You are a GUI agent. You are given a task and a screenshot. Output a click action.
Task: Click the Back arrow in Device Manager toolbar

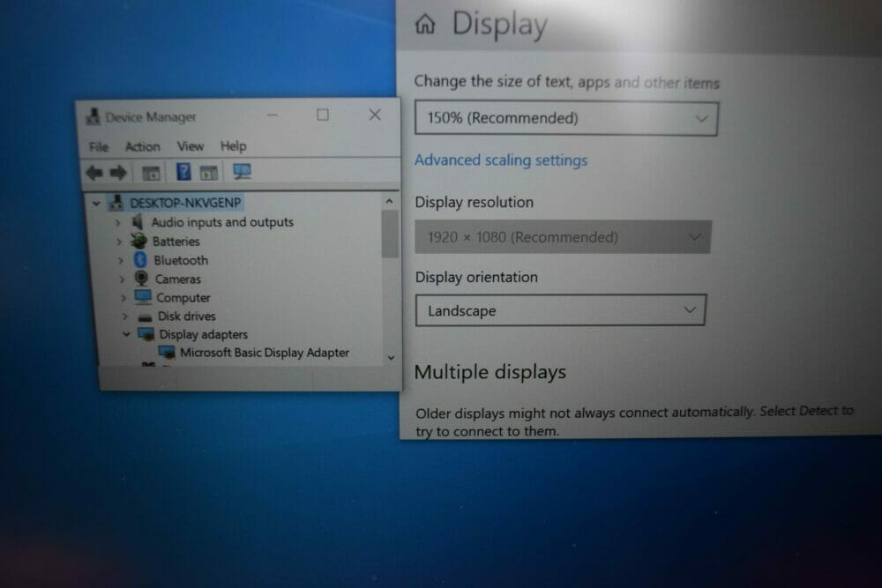[x=94, y=173]
